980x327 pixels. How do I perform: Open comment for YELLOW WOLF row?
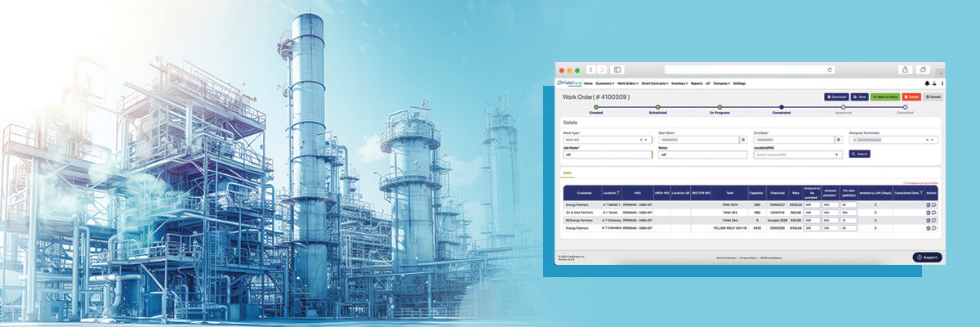933,228
